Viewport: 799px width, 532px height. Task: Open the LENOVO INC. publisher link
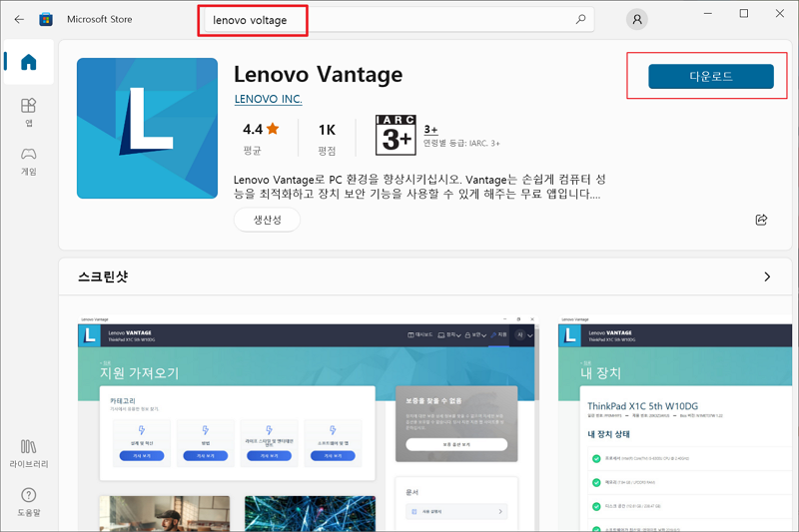268,99
